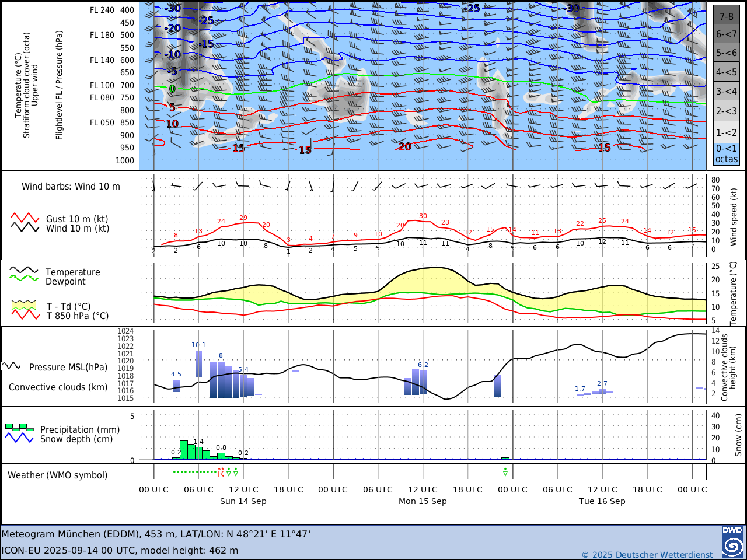Click the Wind barbs: Wind 10 m label
This screenshot has width=747, height=560.
[x=71, y=187]
